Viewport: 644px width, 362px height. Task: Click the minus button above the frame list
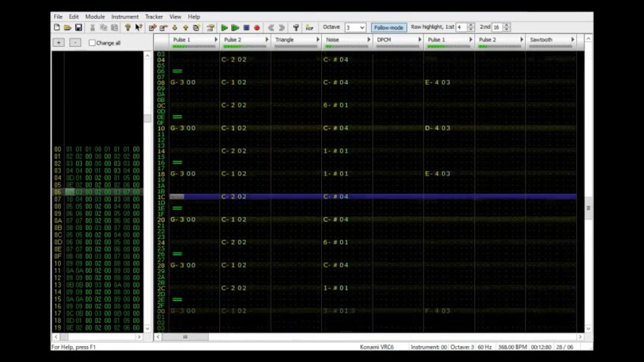(x=74, y=42)
